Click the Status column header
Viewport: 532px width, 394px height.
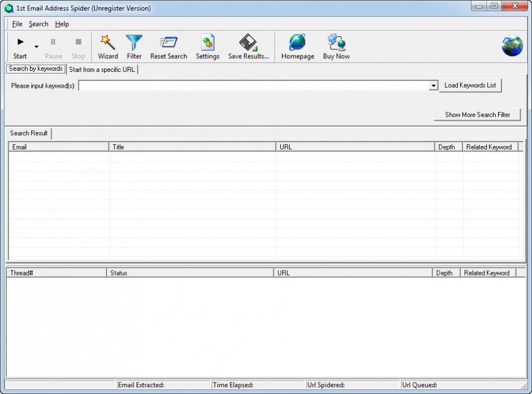pos(190,273)
